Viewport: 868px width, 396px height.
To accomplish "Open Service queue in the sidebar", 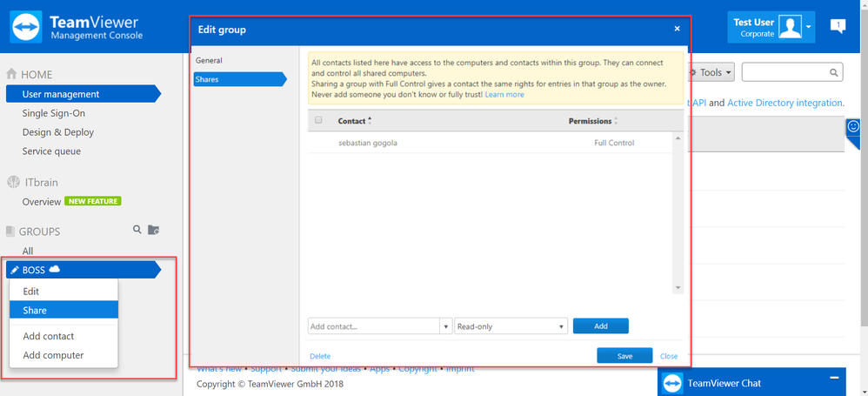I will (51, 151).
